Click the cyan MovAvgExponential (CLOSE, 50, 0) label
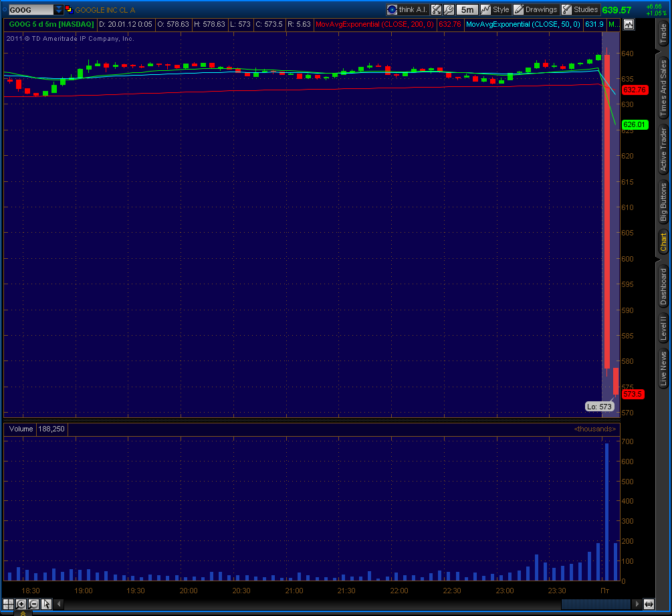This screenshot has width=672, height=616. [x=523, y=25]
